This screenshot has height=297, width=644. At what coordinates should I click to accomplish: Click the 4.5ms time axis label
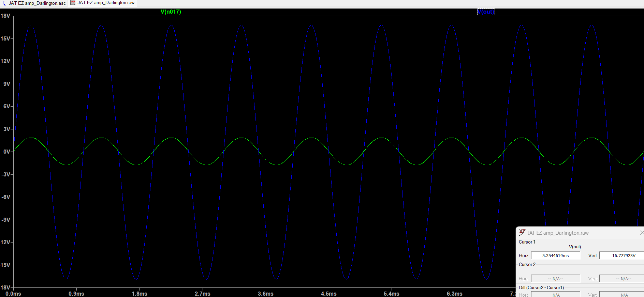coord(329,294)
